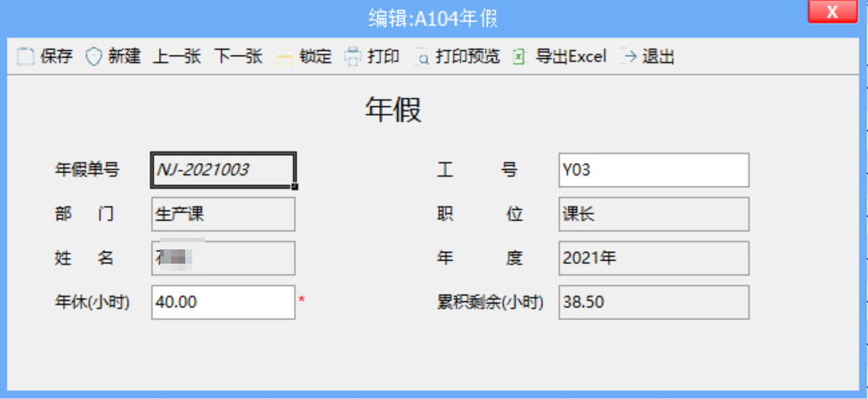The height and width of the screenshot is (399, 868).
Task: Click the 新建 toolbar label
Action: coord(125,56)
